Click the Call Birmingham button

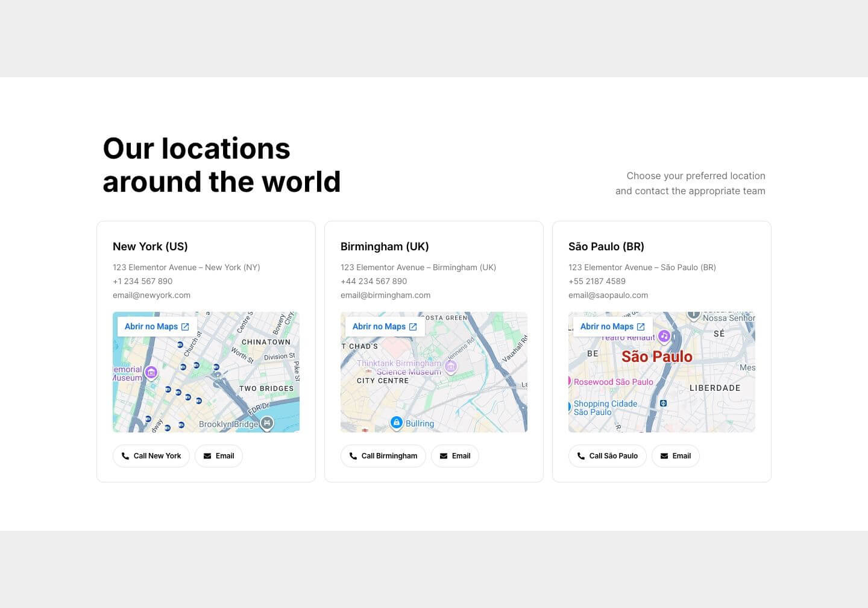[383, 456]
